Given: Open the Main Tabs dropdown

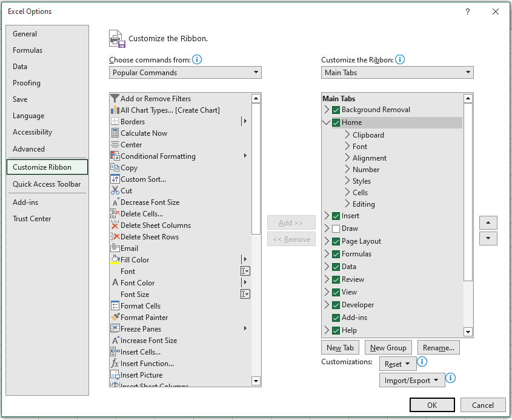Looking at the screenshot, I should (397, 73).
